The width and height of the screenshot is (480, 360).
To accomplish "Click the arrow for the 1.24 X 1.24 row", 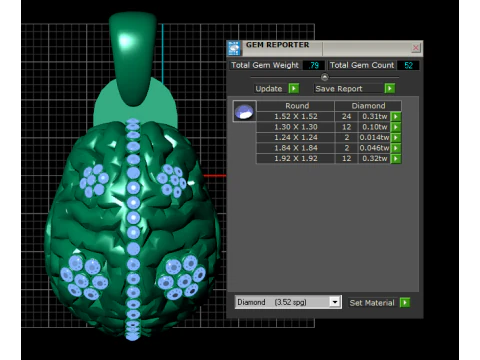I will coord(396,138).
